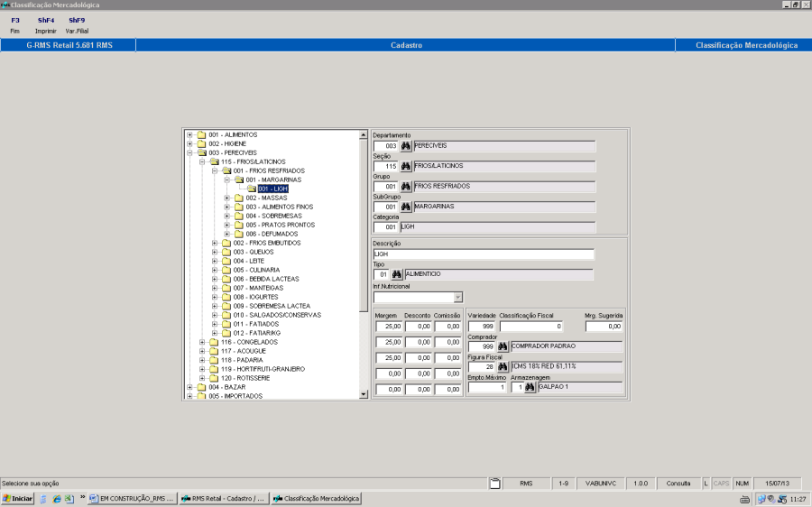Click Descrição input field with LIGH
The height and width of the screenshot is (507, 812).
[484, 254]
